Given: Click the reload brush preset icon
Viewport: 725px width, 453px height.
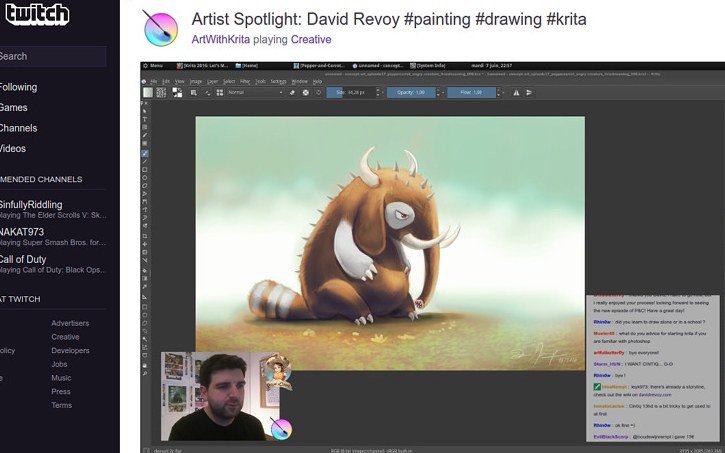Looking at the screenshot, I should pyautogui.click(x=318, y=92).
